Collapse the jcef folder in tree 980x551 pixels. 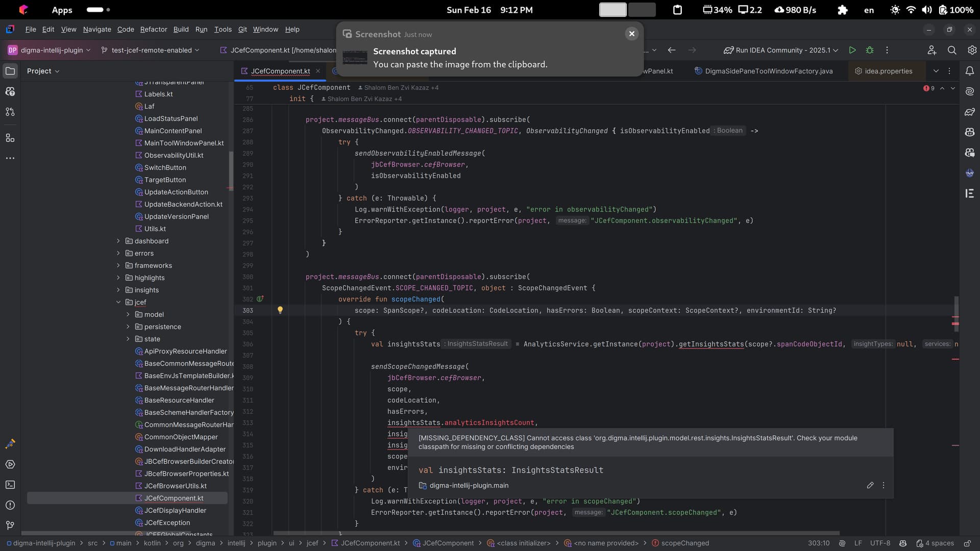click(x=118, y=302)
